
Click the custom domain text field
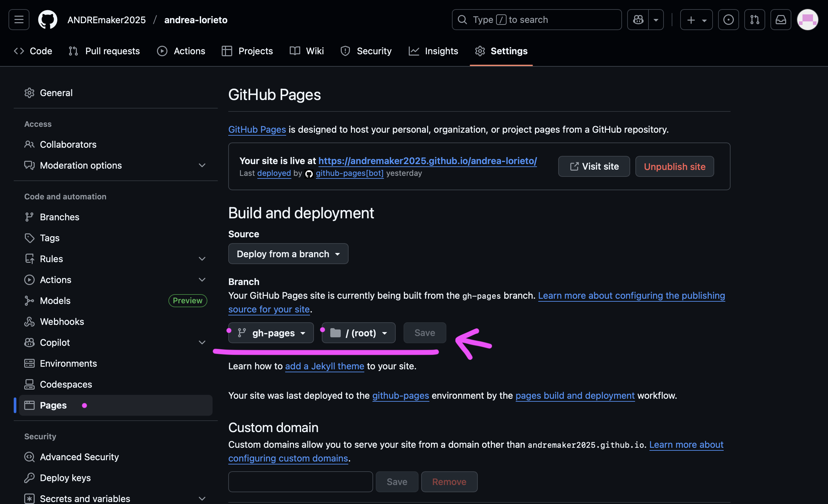click(300, 481)
